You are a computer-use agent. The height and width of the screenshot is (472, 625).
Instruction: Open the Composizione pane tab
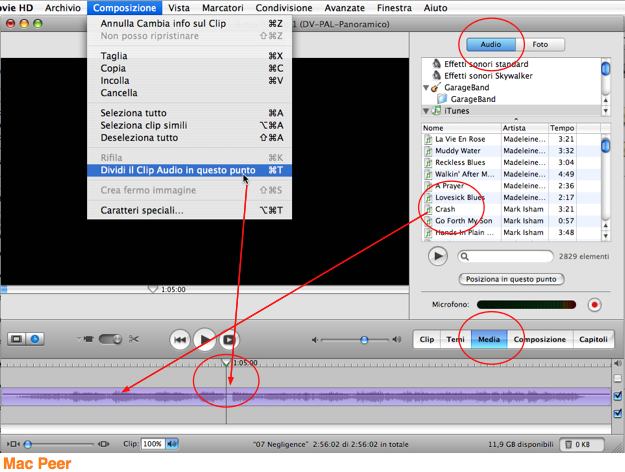tap(540, 339)
